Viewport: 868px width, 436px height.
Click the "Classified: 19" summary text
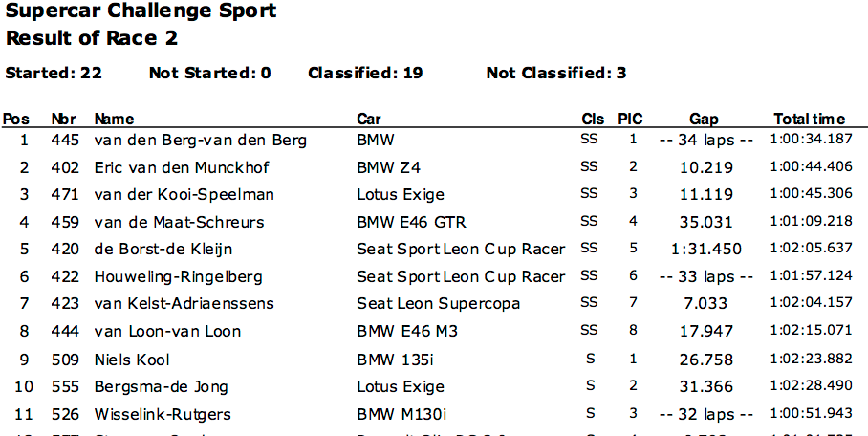(365, 74)
